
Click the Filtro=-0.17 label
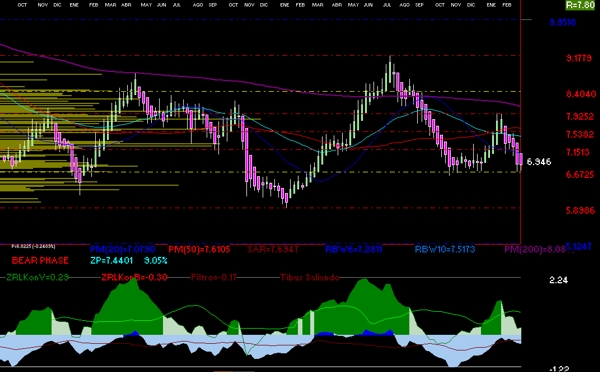coord(214,277)
